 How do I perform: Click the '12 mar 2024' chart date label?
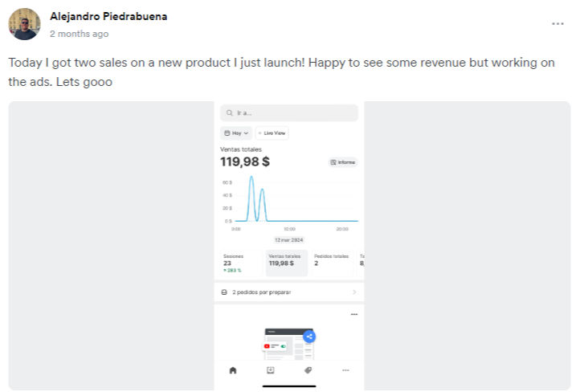point(288,240)
